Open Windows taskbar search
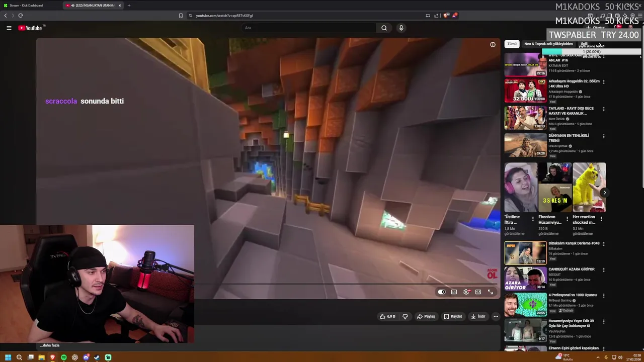 coord(19,357)
